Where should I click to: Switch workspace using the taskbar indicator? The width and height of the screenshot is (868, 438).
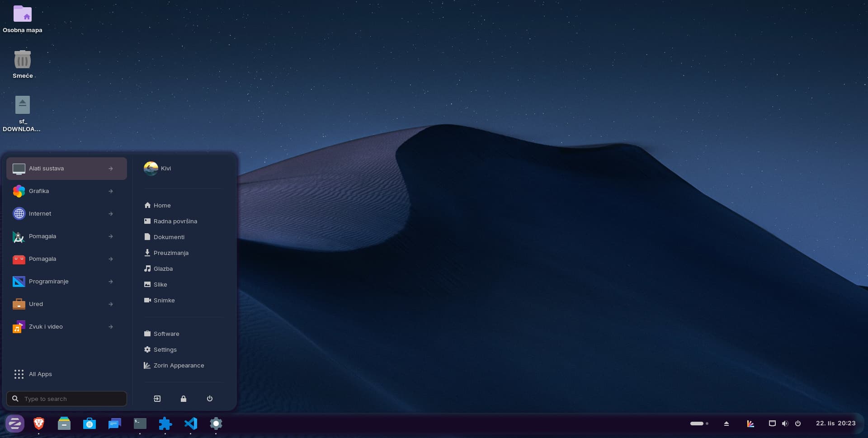699,424
